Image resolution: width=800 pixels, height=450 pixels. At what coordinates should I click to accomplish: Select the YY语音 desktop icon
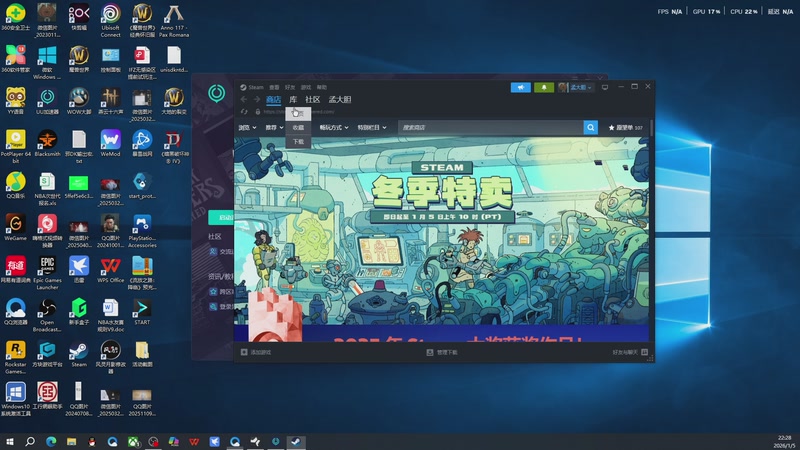15,101
